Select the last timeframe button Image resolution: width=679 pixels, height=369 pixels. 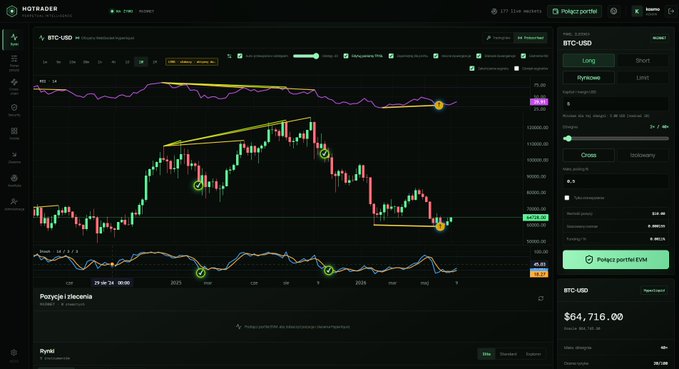(155, 62)
